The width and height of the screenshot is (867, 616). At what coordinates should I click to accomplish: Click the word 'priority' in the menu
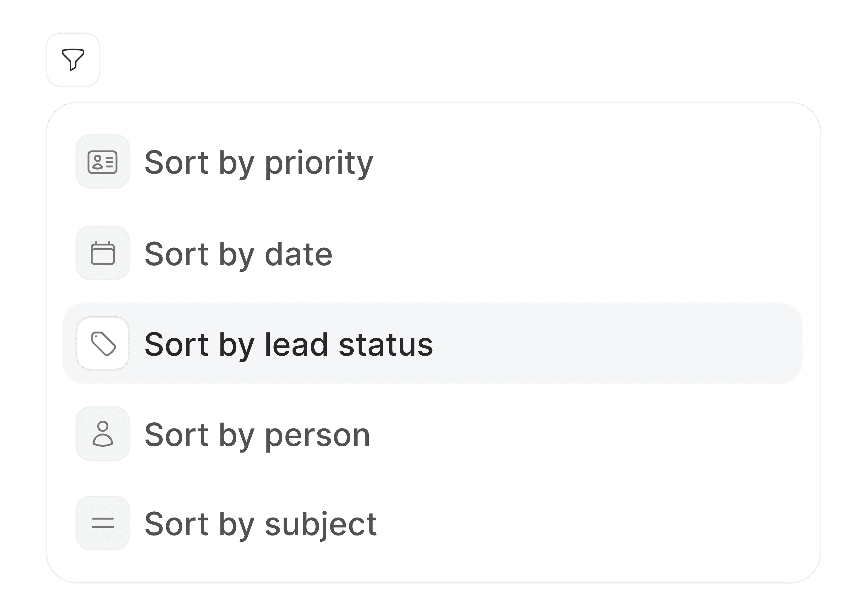point(319,163)
